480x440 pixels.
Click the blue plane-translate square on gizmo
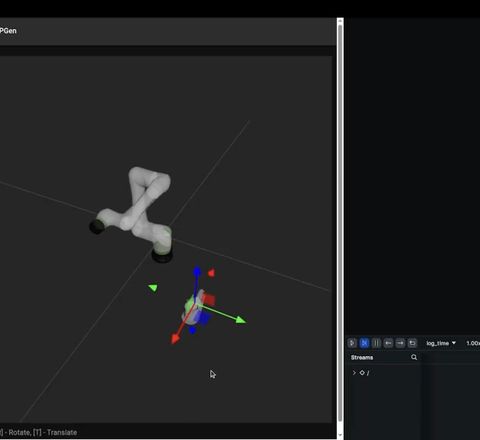pyautogui.click(x=204, y=318)
